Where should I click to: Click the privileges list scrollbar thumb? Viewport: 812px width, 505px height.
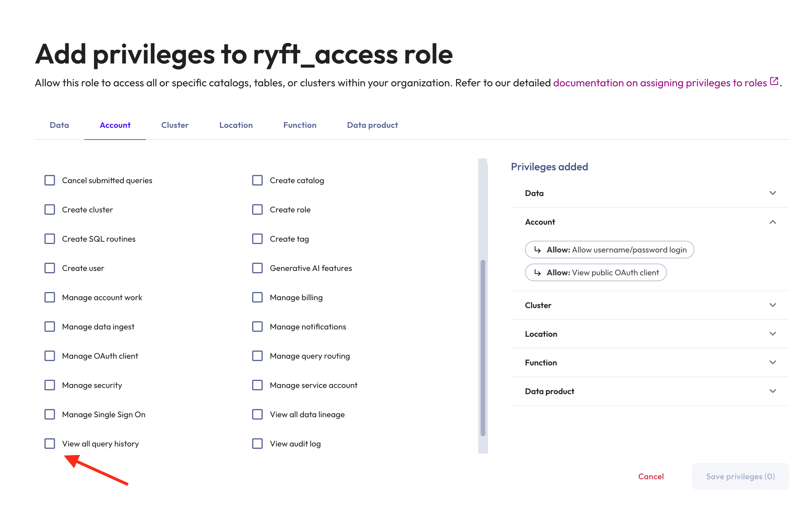[482, 347]
